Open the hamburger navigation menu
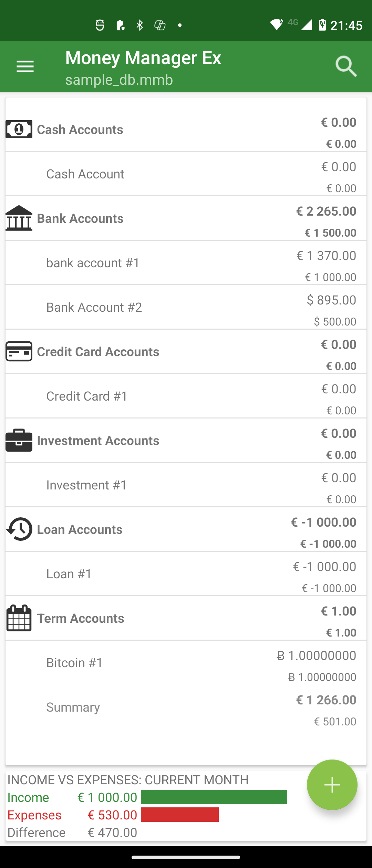 (x=25, y=66)
